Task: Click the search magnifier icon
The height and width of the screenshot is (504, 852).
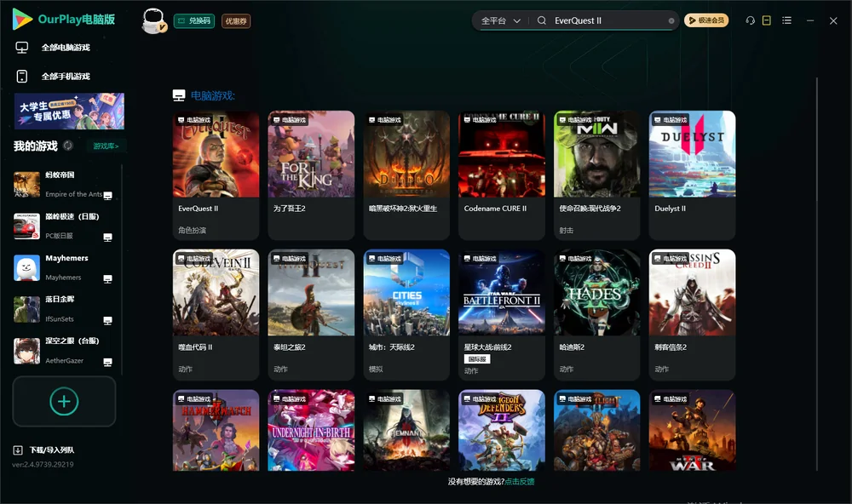Action: (542, 20)
